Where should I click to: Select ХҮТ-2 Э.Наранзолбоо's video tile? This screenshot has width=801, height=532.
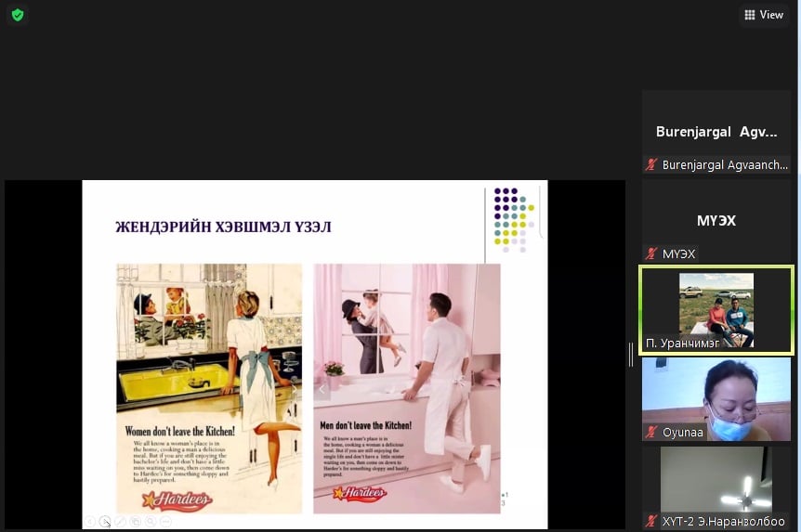tap(716, 487)
